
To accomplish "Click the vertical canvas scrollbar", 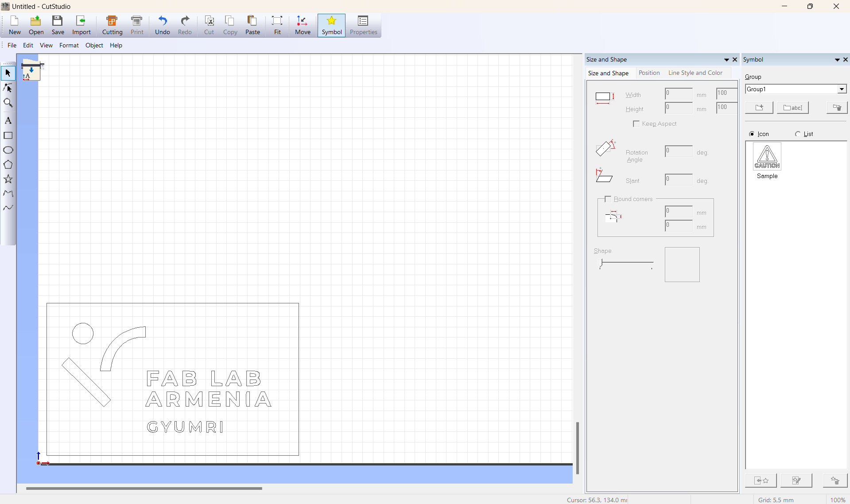I will click(x=578, y=448).
